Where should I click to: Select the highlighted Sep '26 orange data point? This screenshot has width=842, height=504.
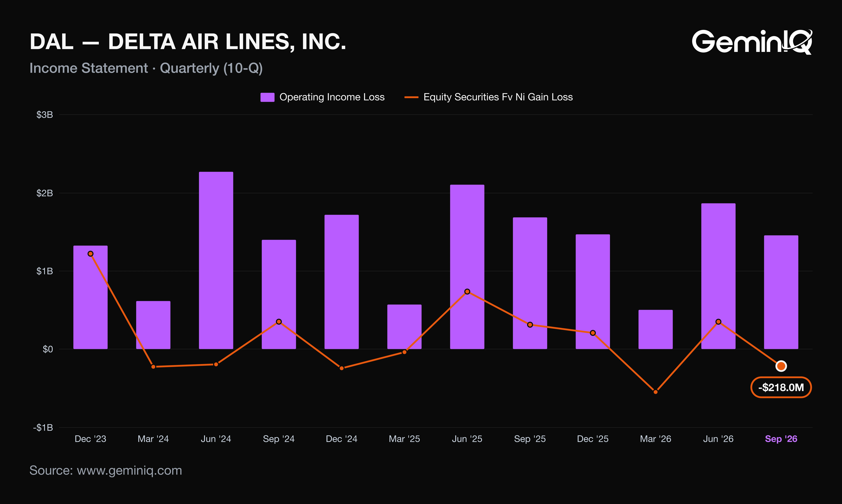[781, 366]
